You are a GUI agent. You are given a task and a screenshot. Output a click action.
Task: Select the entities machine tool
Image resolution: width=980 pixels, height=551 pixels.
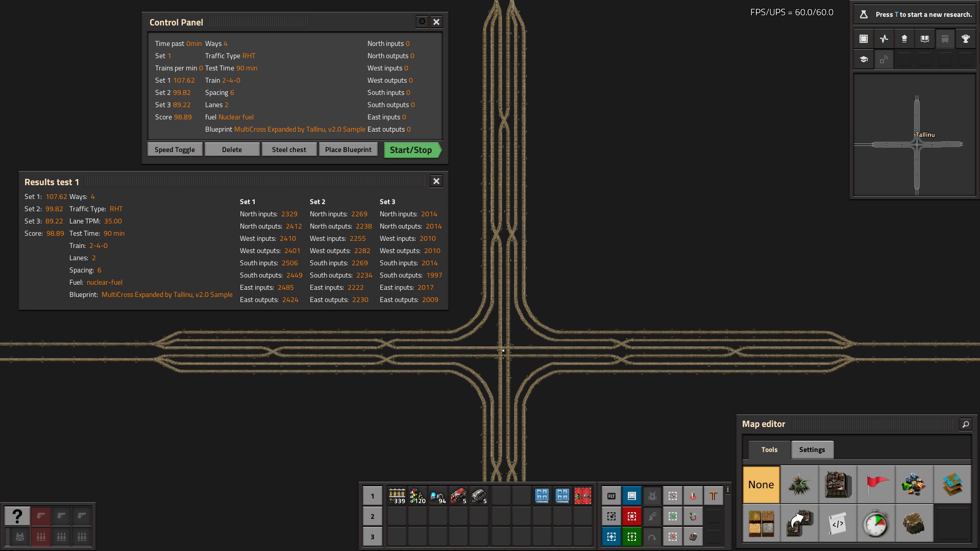pyautogui.click(x=838, y=485)
